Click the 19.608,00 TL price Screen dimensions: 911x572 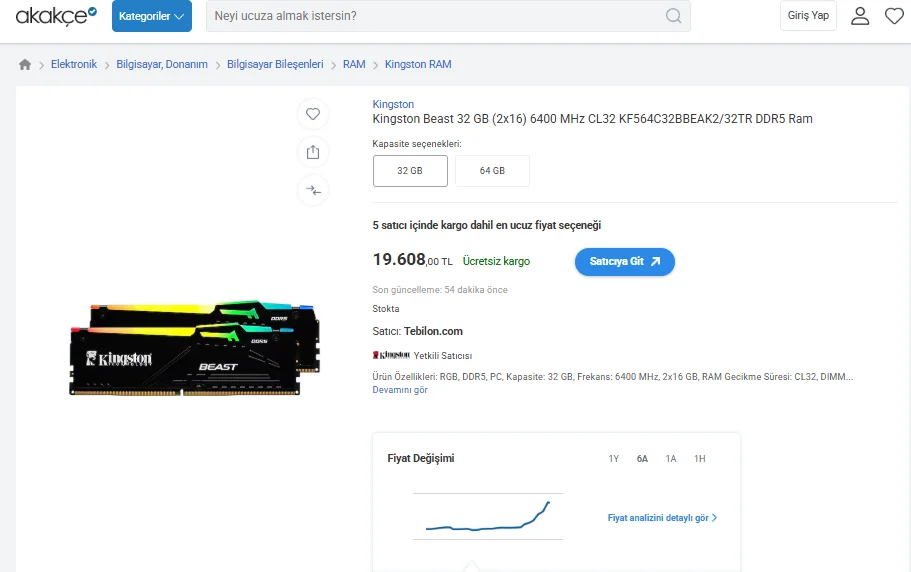coord(413,260)
